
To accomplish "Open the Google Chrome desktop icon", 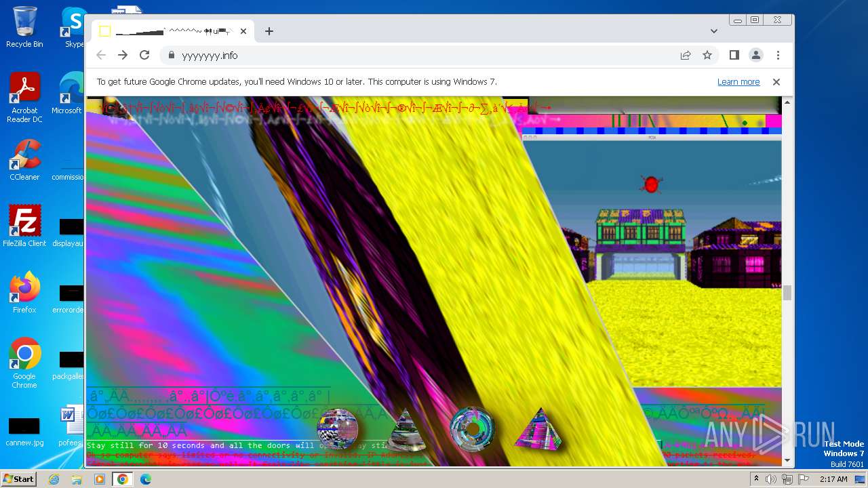I will (24, 363).
